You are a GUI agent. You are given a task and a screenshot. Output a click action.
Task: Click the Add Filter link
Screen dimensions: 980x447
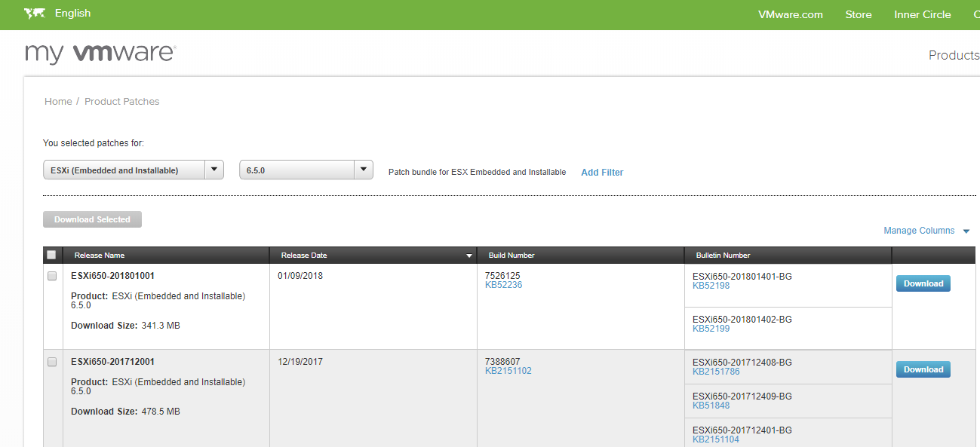[602, 173]
